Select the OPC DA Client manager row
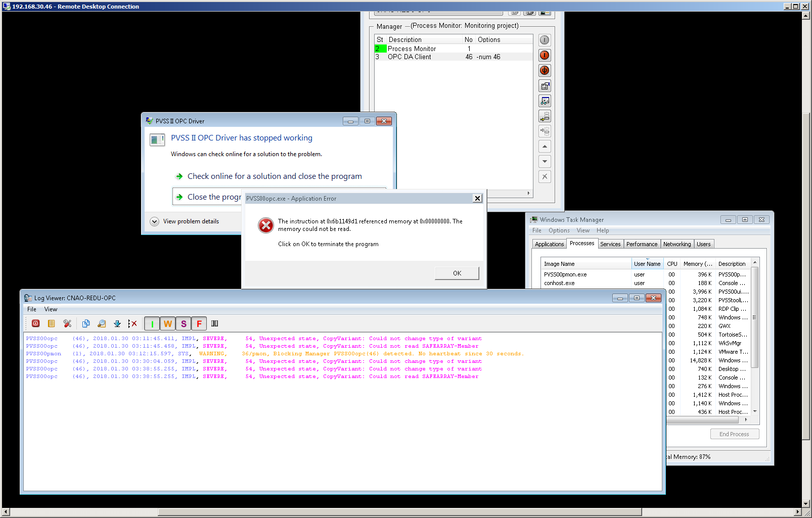 pos(409,57)
